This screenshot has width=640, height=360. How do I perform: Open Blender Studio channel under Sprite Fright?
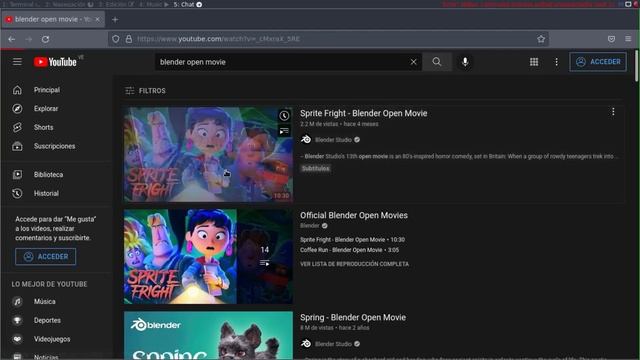point(333,140)
